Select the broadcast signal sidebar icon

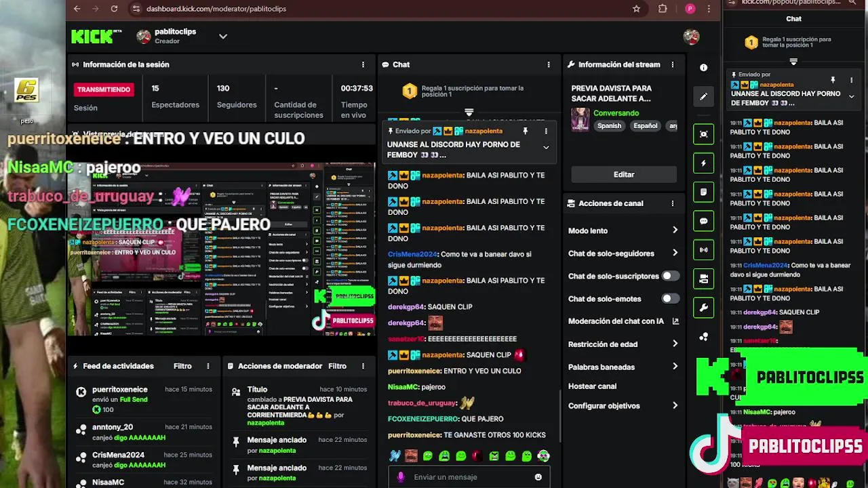704,250
